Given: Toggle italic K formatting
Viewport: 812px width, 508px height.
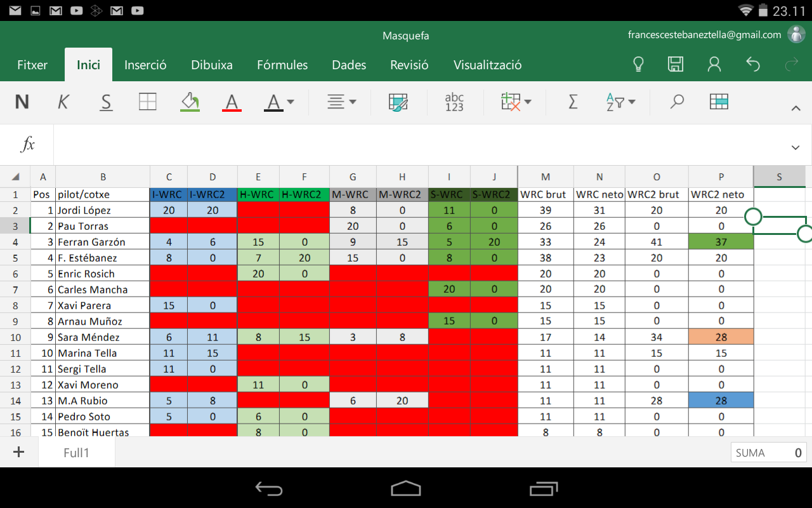Looking at the screenshot, I should coord(63,102).
